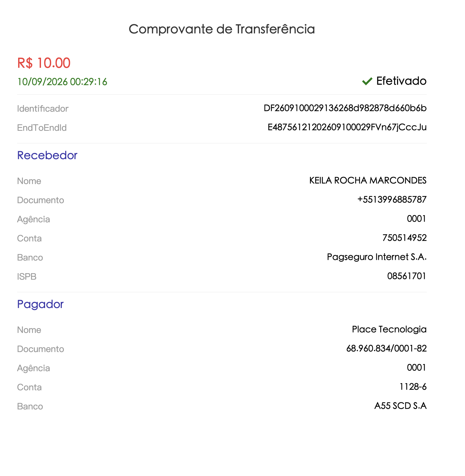This screenshot has width=465, height=476.
Task: Click the Pagador section heading
Action: (x=40, y=304)
